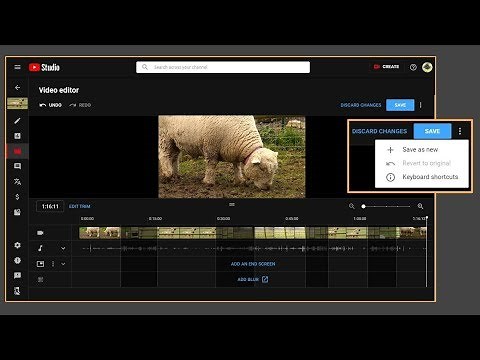Click the 1:00:00 timeline ruler mark
Image resolution: width=480 pixels, height=360 pixels.
(360, 219)
